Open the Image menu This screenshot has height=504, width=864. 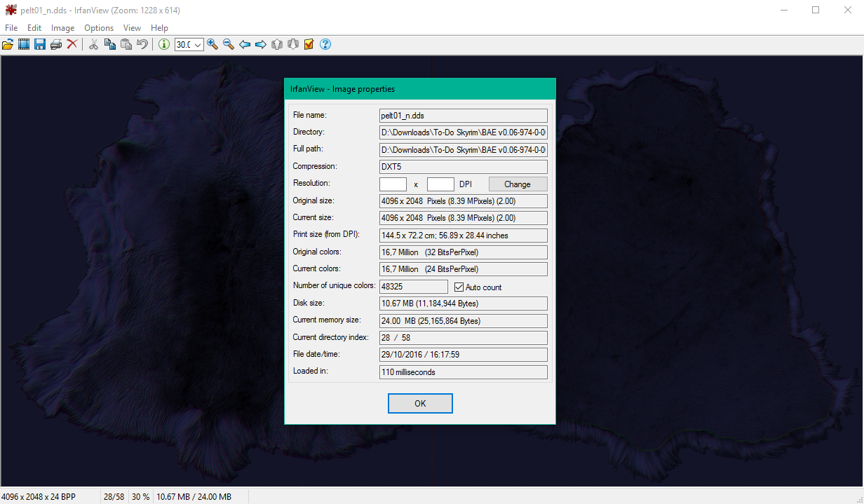[62, 28]
